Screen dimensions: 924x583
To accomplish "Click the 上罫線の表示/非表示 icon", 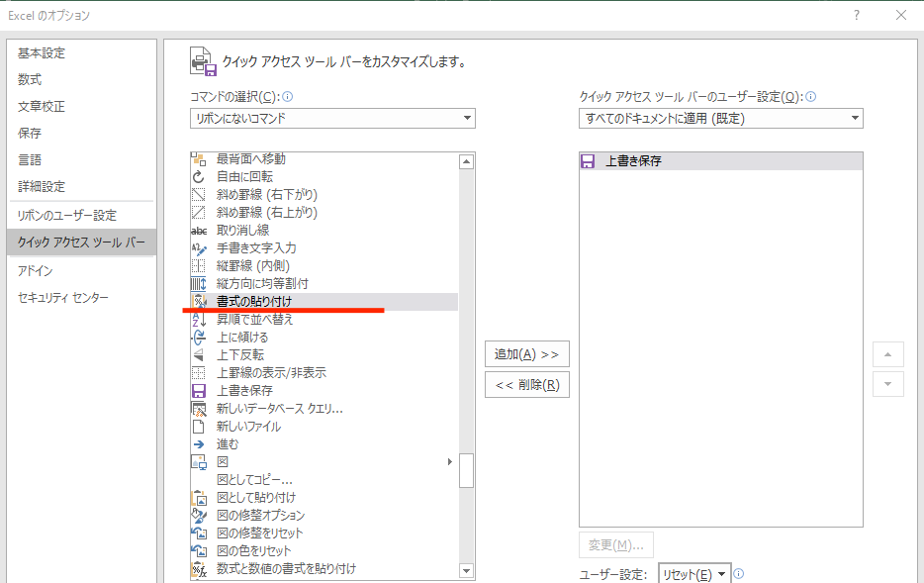I will (199, 372).
